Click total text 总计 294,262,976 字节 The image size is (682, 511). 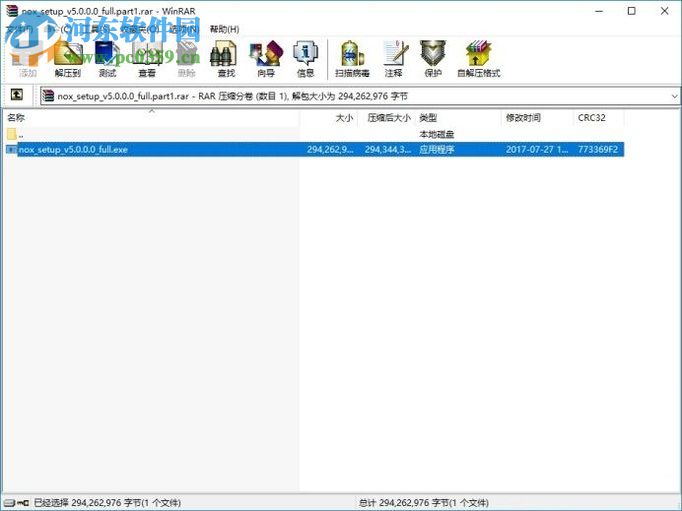point(424,503)
